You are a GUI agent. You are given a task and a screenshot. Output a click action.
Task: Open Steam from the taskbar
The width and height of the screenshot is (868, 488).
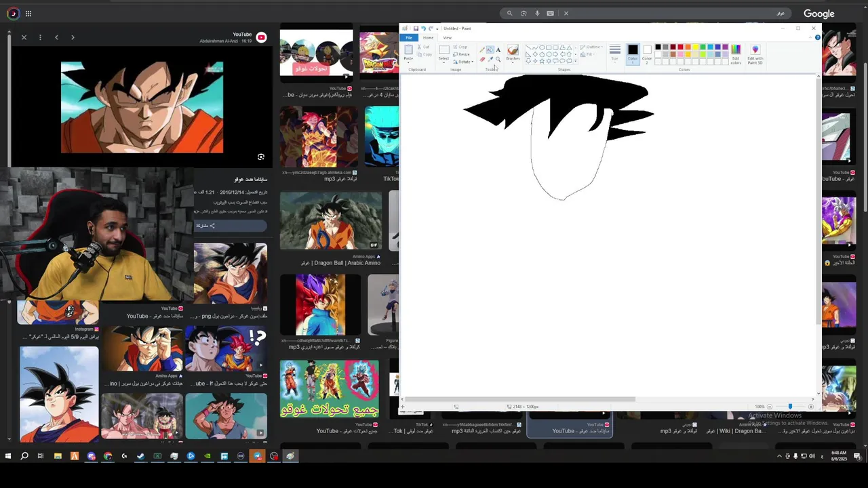pos(140,456)
